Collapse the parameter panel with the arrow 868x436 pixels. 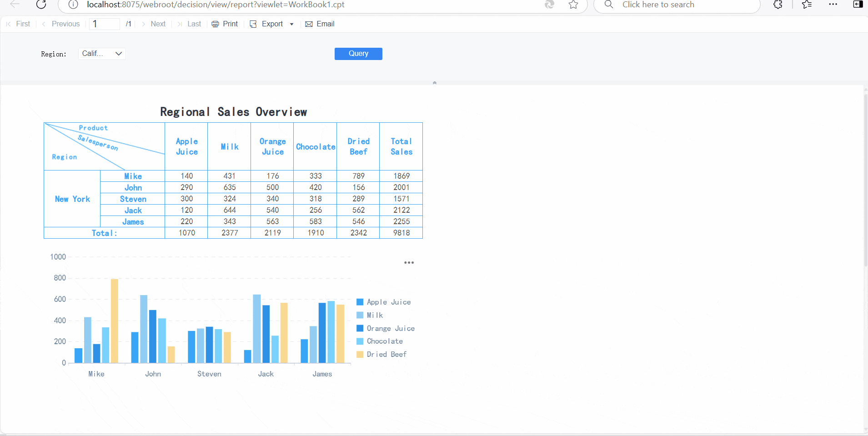[435, 83]
